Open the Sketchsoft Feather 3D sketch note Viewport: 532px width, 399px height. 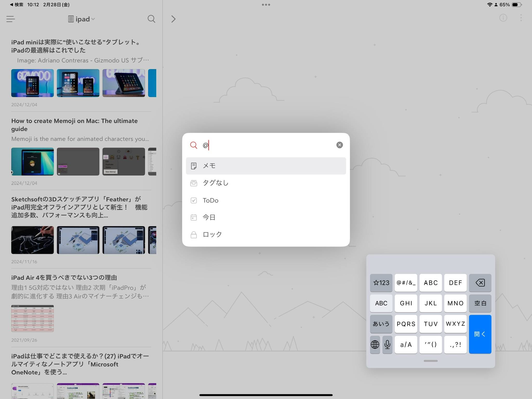point(81,229)
